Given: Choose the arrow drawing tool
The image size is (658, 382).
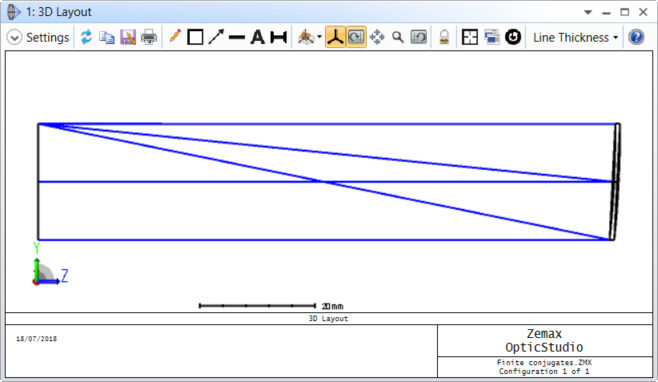Looking at the screenshot, I should 216,37.
